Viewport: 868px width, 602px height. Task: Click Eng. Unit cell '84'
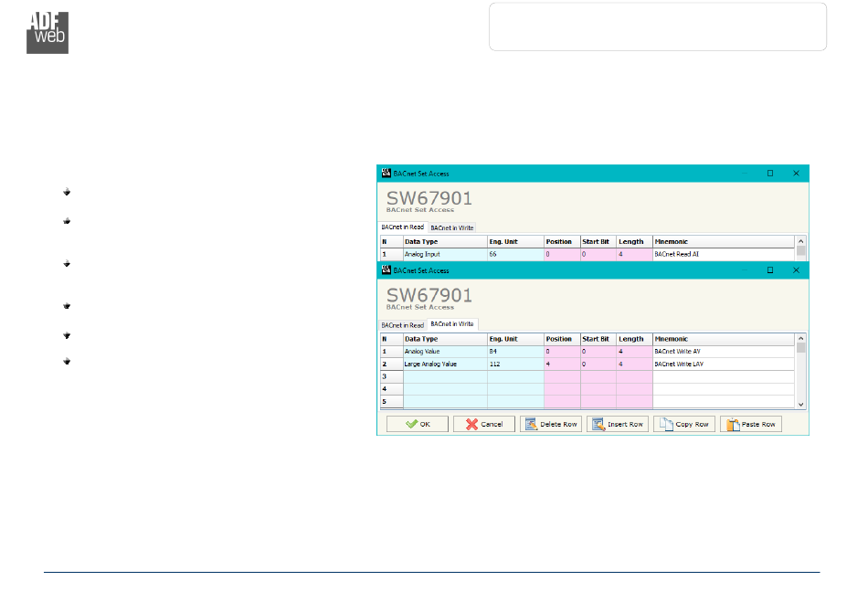(x=515, y=352)
